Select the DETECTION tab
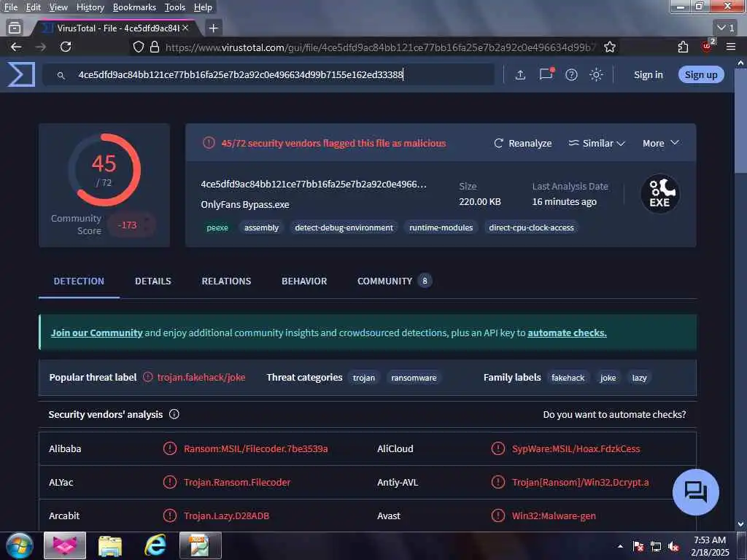Image resolution: width=747 pixels, height=560 pixels. click(79, 281)
